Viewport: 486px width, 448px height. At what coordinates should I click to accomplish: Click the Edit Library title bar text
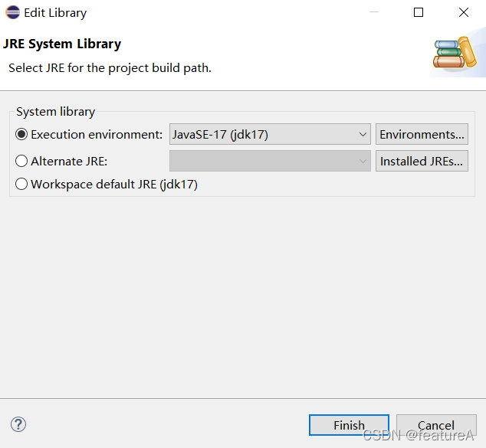[x=55, y=13]
